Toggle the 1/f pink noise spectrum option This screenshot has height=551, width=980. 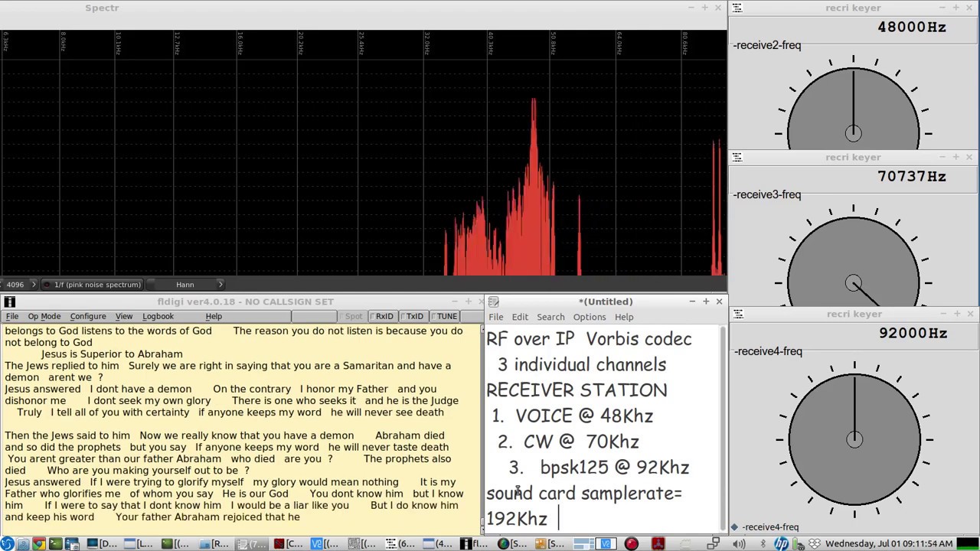tap(91, 285)
